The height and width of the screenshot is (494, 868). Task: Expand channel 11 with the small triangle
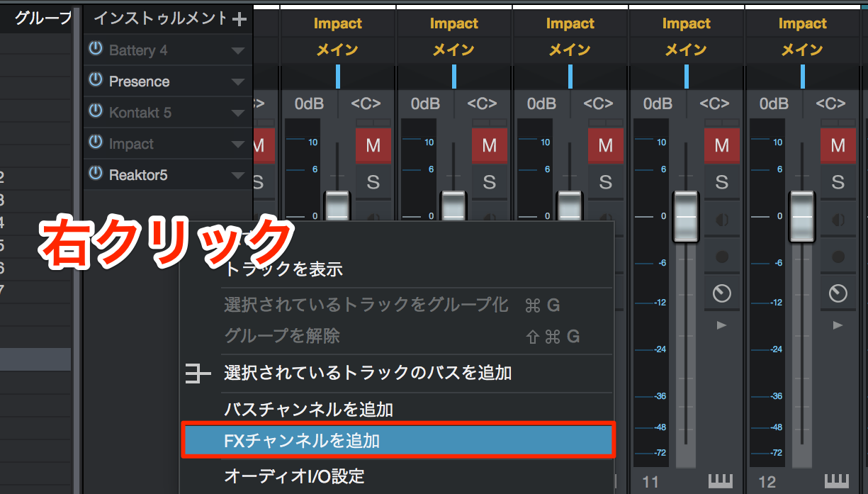[x=721, y=325]
